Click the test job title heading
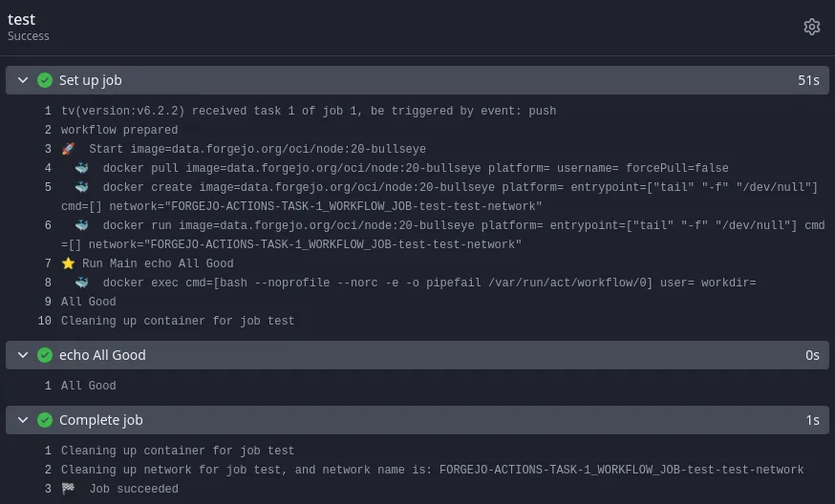This screenshot has width=835, height=504. (21, 19)
